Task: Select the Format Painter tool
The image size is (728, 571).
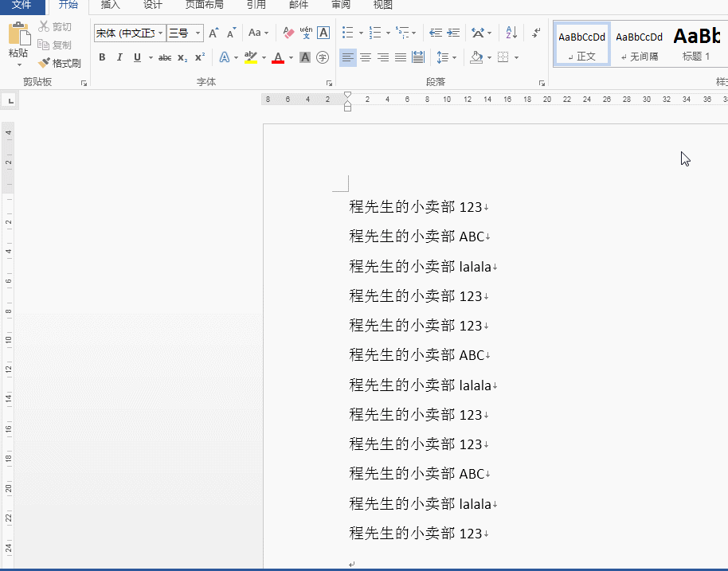Action: [60, 63]
